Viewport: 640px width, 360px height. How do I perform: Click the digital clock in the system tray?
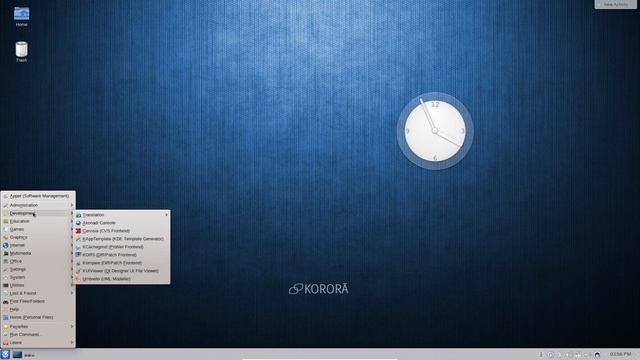tap(620, 354)
